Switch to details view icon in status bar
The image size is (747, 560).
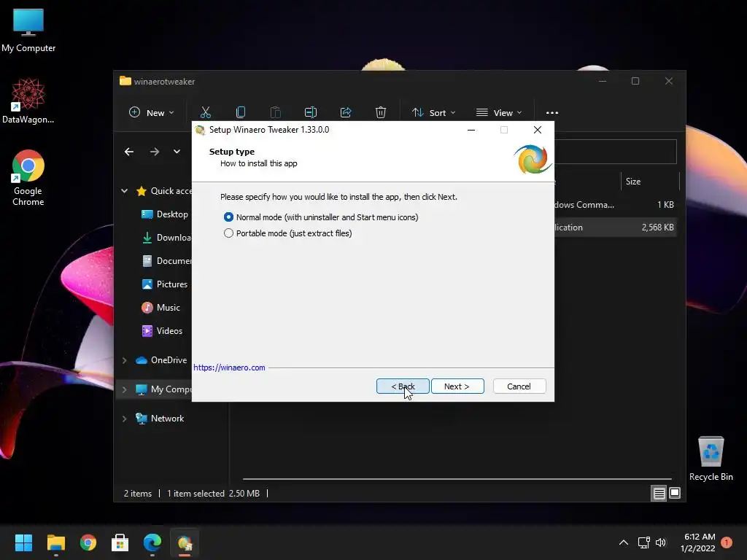click(659, 494)
